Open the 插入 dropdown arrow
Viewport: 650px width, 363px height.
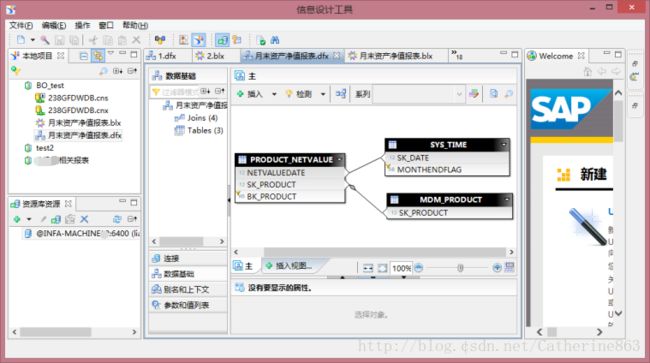[x=274, y=94]
